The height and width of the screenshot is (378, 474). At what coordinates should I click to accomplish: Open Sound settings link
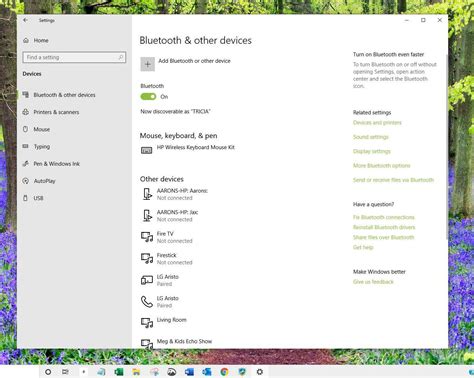pos(371,137)
